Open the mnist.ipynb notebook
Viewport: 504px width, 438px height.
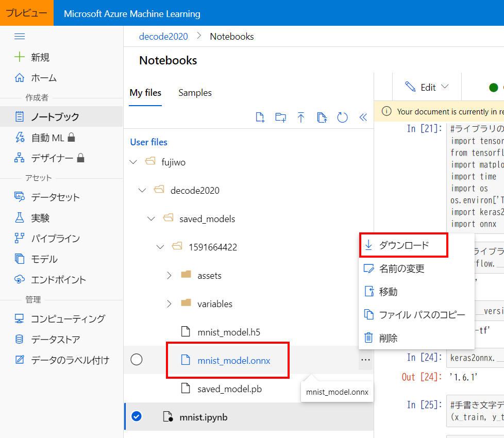(203, 417)
